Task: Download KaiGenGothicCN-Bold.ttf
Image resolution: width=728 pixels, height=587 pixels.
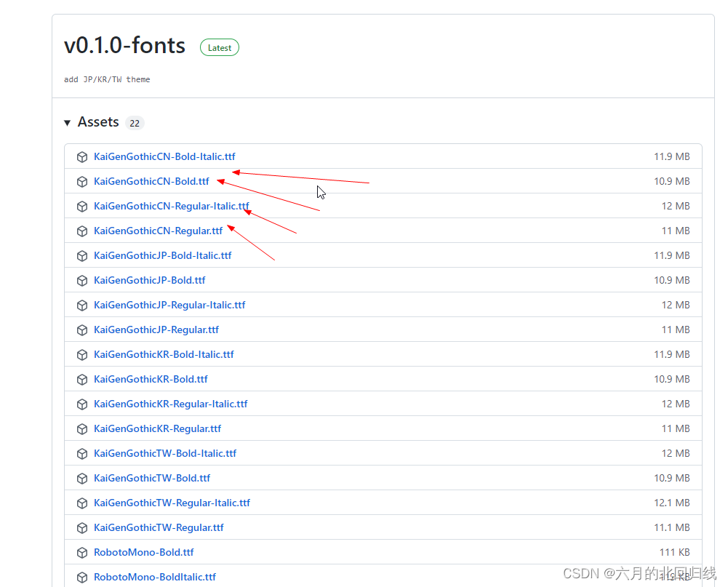Action: pyautogui.click(x=151, y=181)
